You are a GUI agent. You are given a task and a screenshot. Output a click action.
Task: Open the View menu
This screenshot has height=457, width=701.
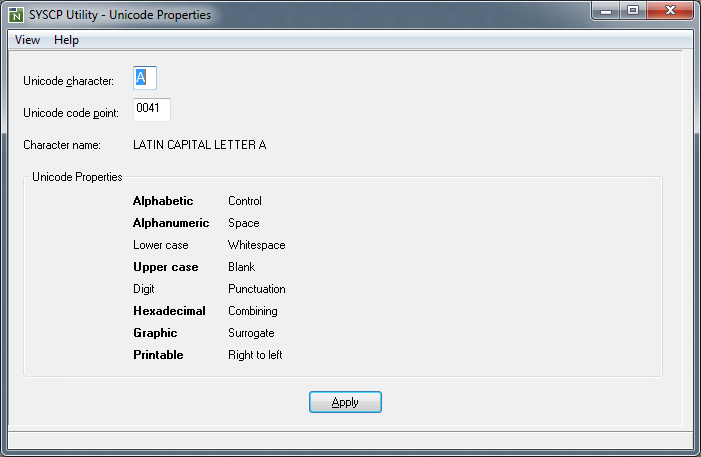click(x=27, y=40)
